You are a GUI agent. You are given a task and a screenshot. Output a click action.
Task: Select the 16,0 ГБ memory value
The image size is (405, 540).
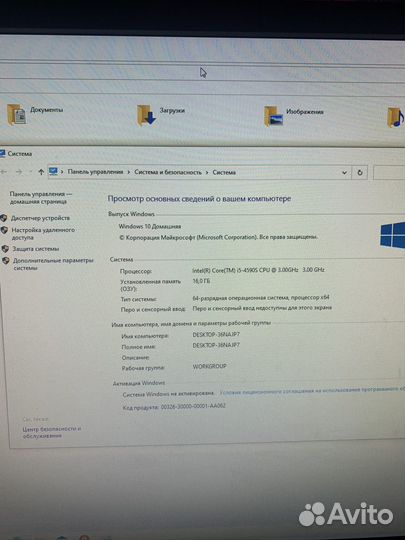[x=201, y=281]
